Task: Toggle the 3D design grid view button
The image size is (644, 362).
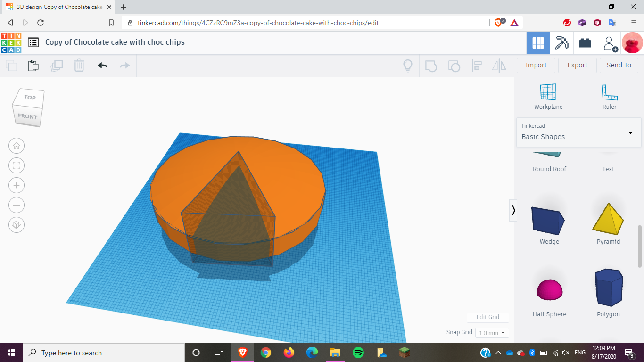Action: tap(538, 43)
